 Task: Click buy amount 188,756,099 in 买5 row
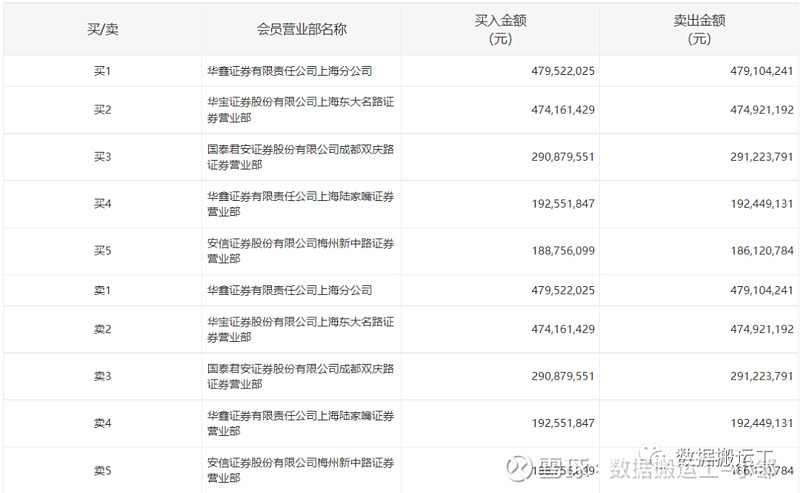[563, 251]
